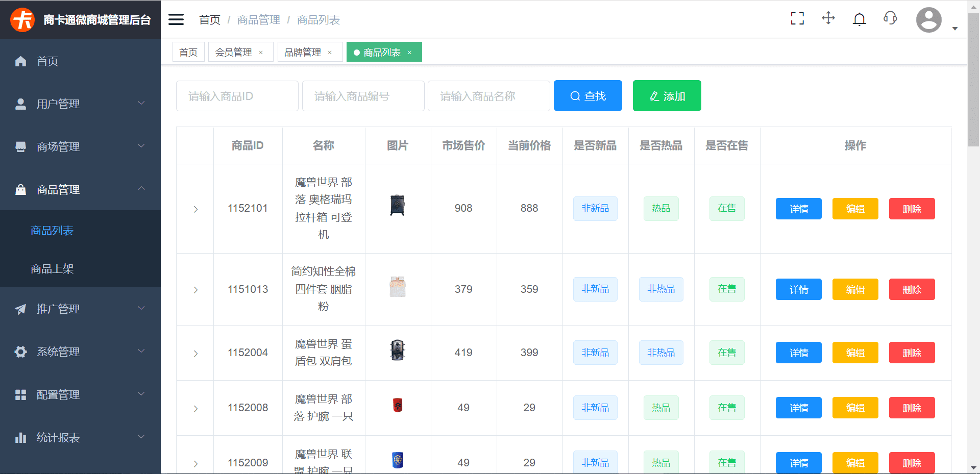Click the 请输入商品名称 search field
980x474 pixels.
click(488, 95)
